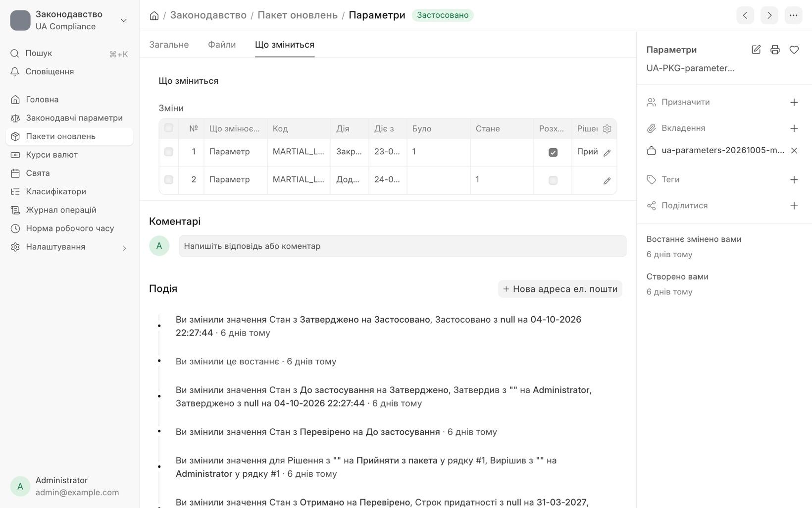The width and height of the screenshot is (812, 508).
Task: Click Нова адреса ел. пошти button
Action: 560,289
